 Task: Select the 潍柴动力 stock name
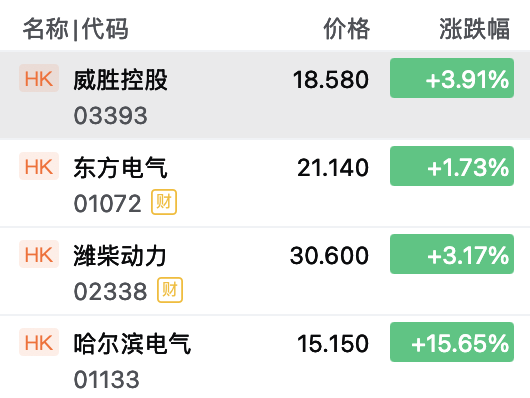click(120, 256)
